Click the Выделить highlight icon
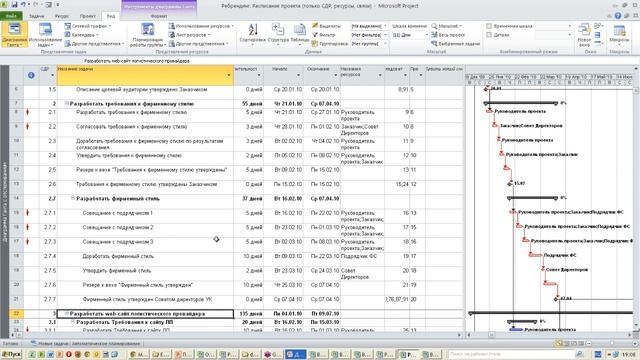Screen dimensions: 640x360 [315, 26]
